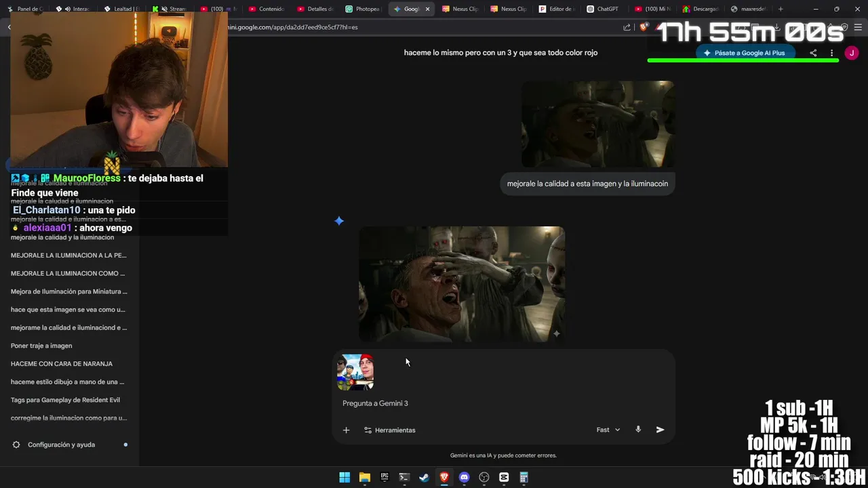Focus the 'Pregunta a Gemini 3' input
868x488 pixels.
click(x=502, y=403)
